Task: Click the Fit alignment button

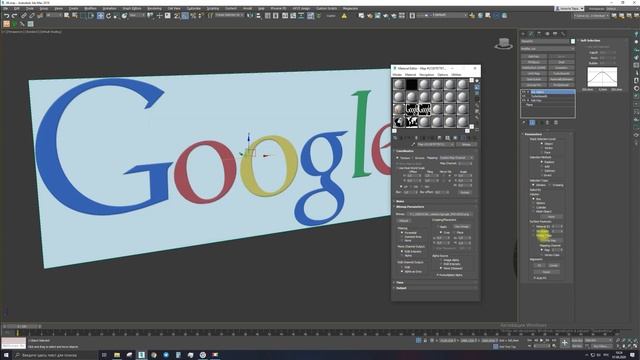Action: (539, 265)
